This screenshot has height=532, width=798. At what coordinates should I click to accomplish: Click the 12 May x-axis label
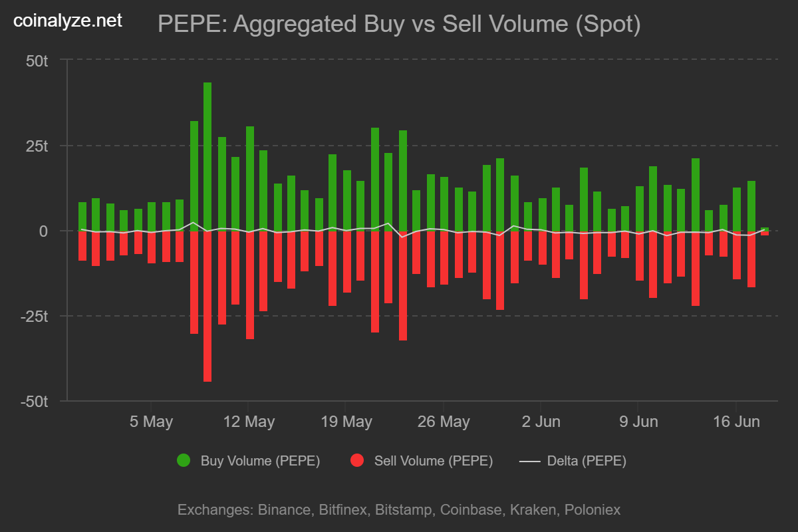pyautogui.click(x=248, y=422)
